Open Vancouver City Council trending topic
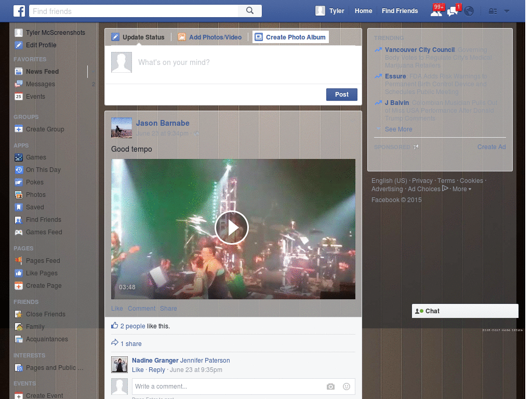Image resolution: width=532 pixels, height=399 pixels. (x=420, y=50)
